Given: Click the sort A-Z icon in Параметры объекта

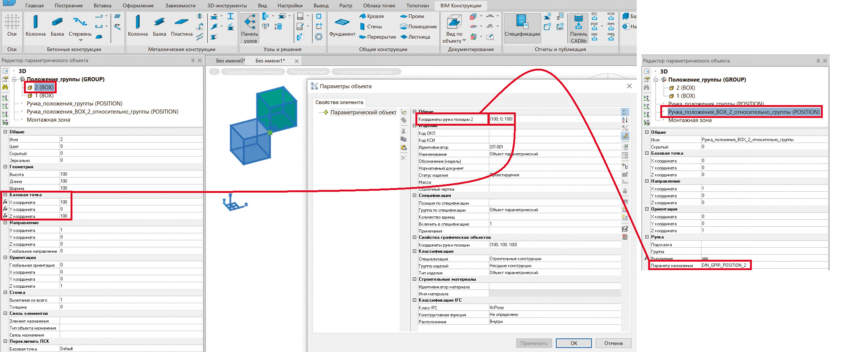Looking at the screenshot, I should click(x=625, y=120).
